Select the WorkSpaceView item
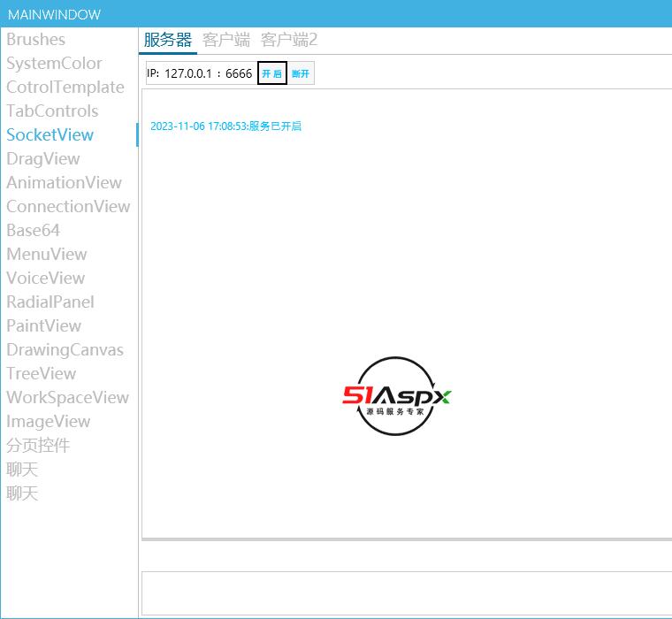672x619 pixels. point(68,397)
